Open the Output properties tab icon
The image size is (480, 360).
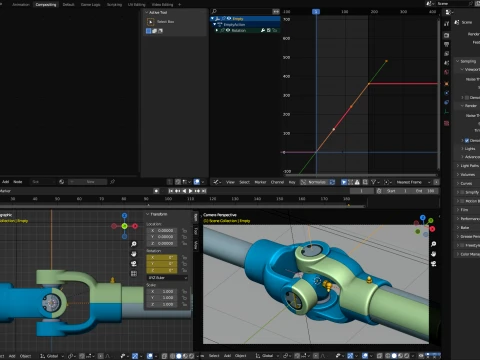point(447,44)
